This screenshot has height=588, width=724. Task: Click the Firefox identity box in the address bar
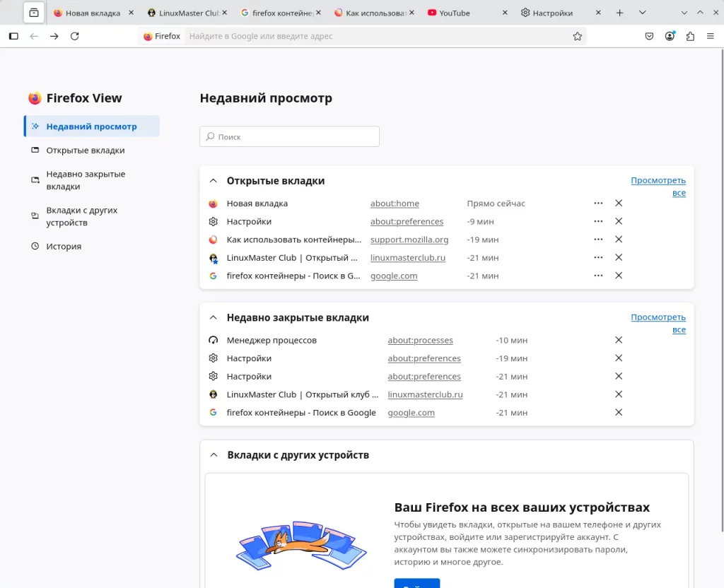[x=162, y=36]
